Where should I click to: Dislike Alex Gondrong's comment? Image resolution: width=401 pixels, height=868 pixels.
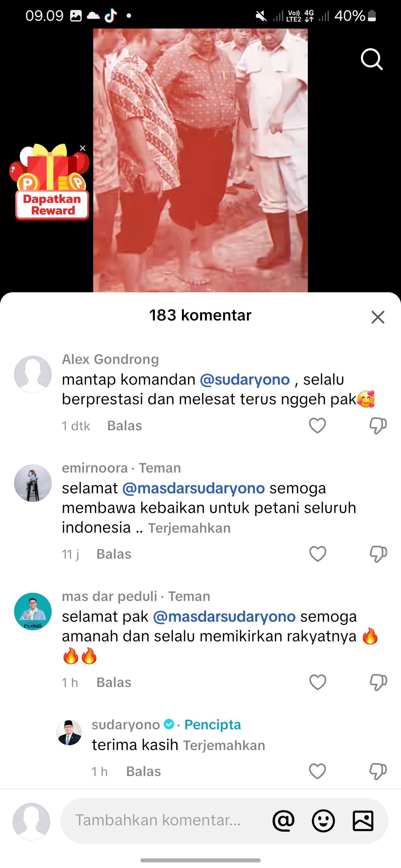(x=378, y=425)
